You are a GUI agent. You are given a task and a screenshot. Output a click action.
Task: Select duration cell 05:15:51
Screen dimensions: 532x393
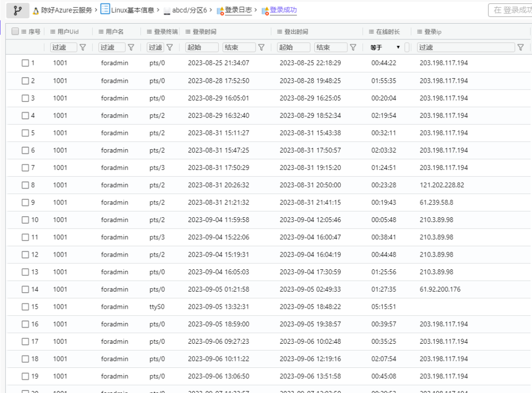383,307
